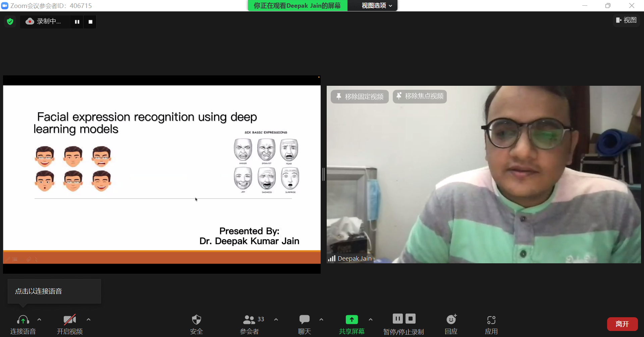The width and height of the screenshot is (644, 337).
Task: Open the View menu at top right
Action: (x=626, y=20)
